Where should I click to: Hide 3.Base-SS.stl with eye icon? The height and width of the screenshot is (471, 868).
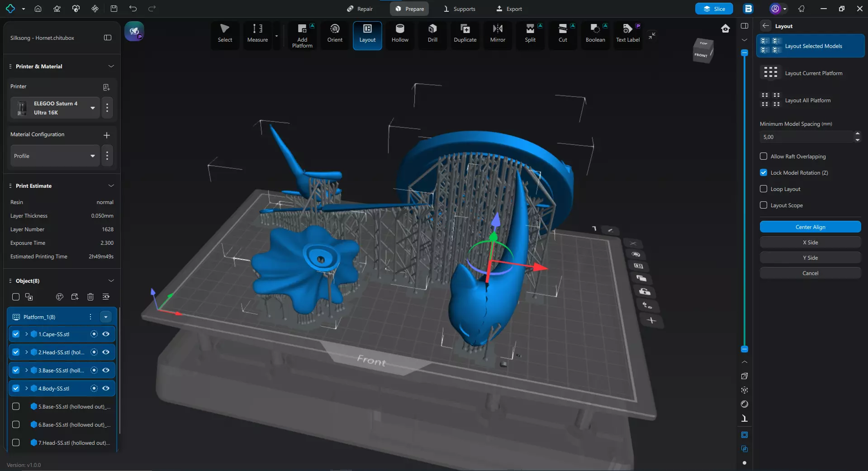(x=106, y=370)
